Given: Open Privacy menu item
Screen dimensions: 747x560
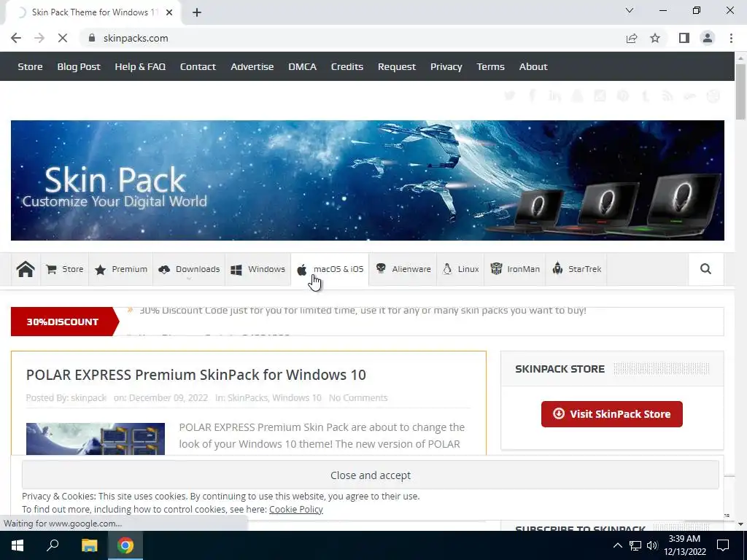Looking at the screenshot, I should click(446, 66).
